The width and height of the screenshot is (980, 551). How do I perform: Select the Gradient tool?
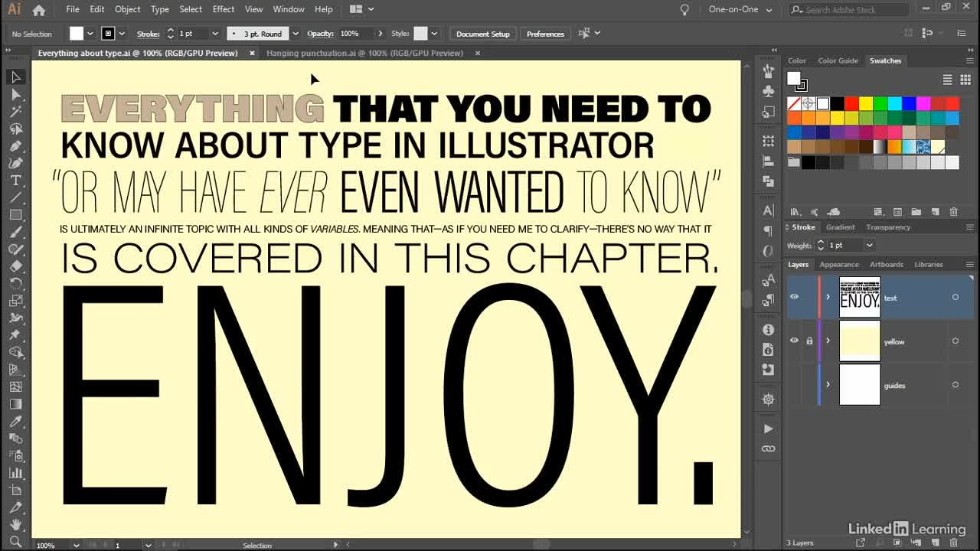(x=15, y=404)
